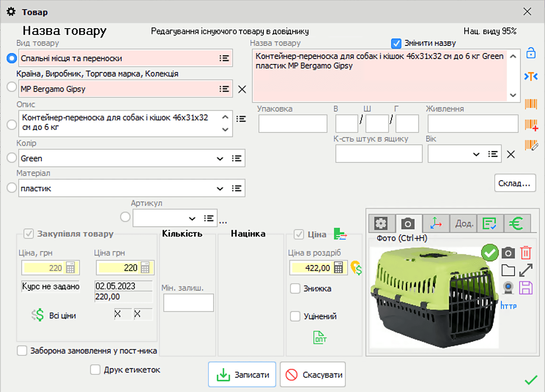Click the plain barcode icon
This screenshot has width=545, height=392.
pos(530,104)
